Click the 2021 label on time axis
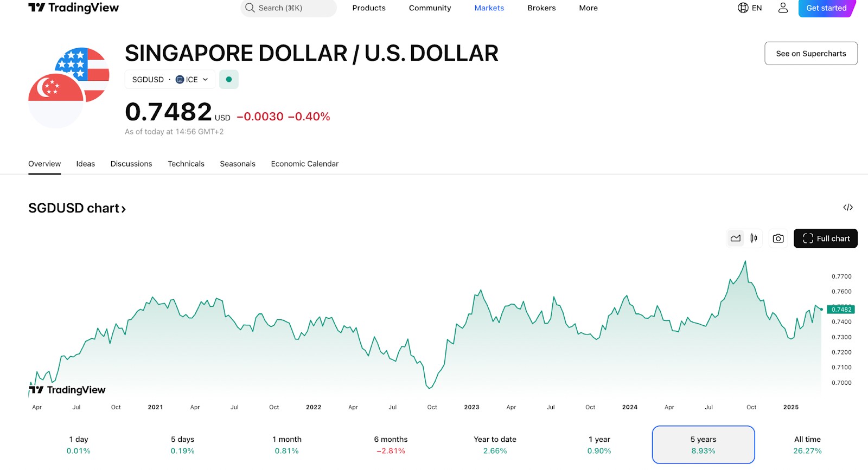 click(156, 407)
